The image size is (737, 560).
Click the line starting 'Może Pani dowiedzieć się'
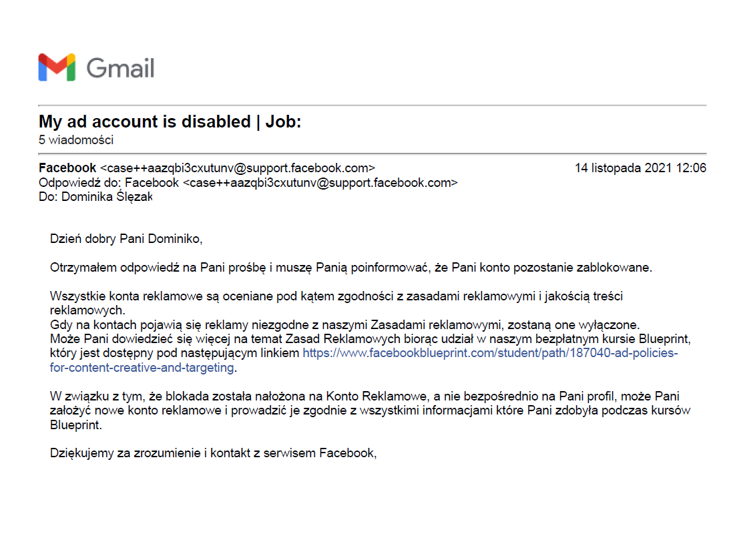click(371, 339)
